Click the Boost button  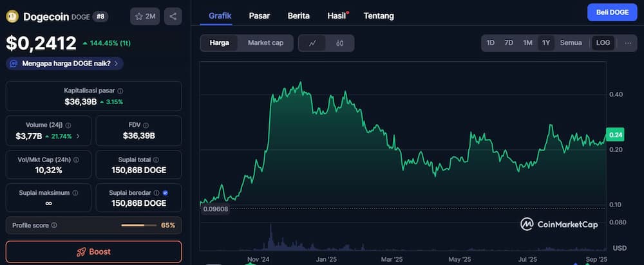click(93, 252)
